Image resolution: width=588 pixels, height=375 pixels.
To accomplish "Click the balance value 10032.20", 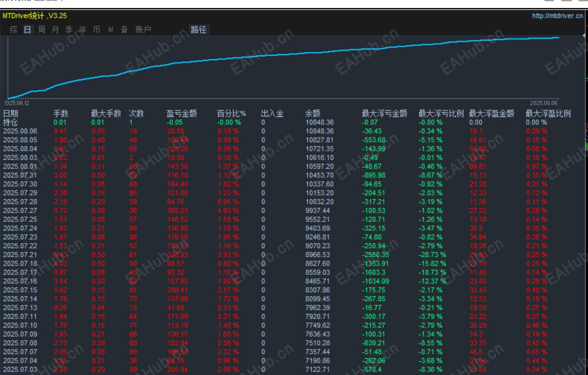I will 320,202.
